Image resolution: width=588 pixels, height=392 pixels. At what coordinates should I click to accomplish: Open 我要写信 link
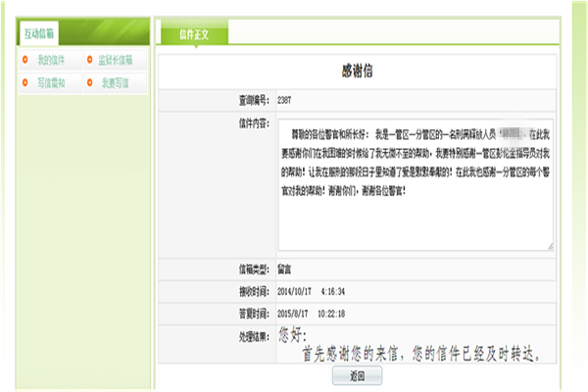[116, 83]
